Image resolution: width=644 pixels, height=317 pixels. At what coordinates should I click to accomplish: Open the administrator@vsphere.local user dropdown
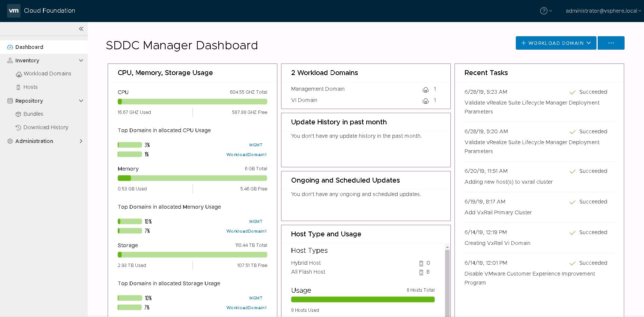(x=603, y=11)
